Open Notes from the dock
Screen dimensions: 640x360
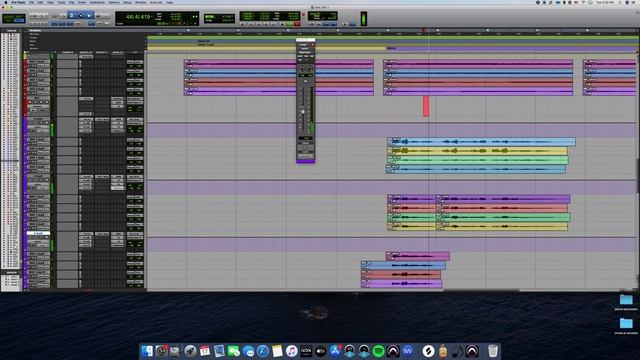pos(277,351)
